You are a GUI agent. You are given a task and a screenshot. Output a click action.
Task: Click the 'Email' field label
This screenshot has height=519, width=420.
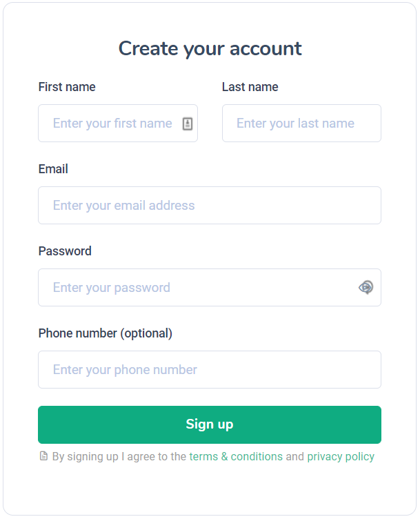point(53,169)
